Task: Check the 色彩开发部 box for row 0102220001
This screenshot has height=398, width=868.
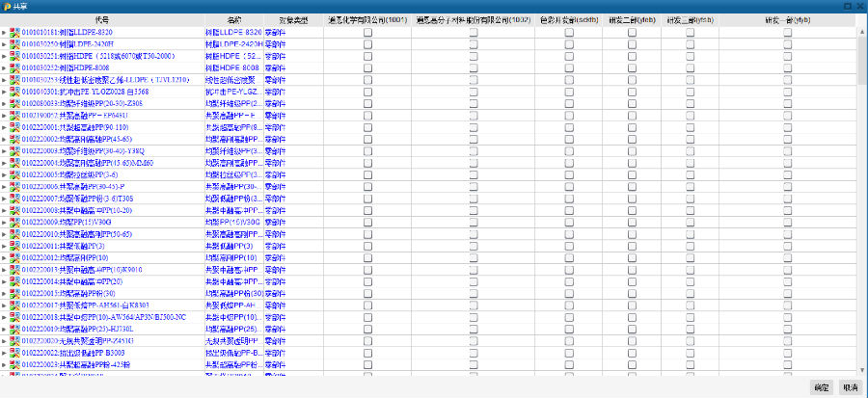Action: coord(569,127)
